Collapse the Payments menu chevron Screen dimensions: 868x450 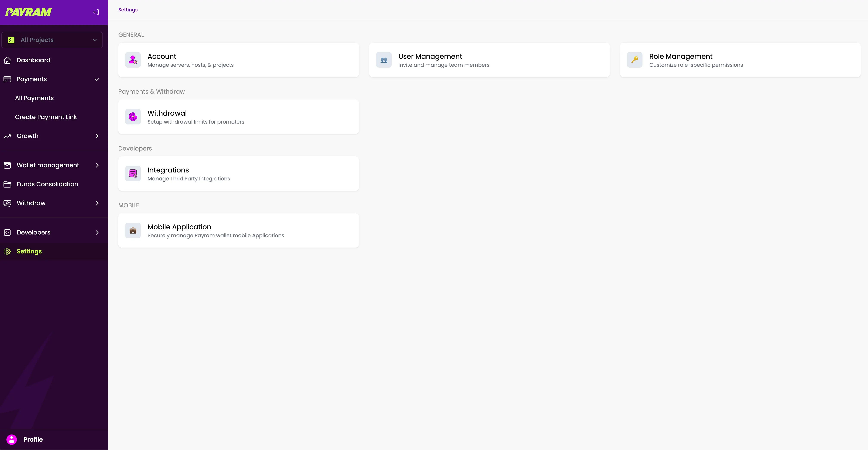(x=97, y=79)
